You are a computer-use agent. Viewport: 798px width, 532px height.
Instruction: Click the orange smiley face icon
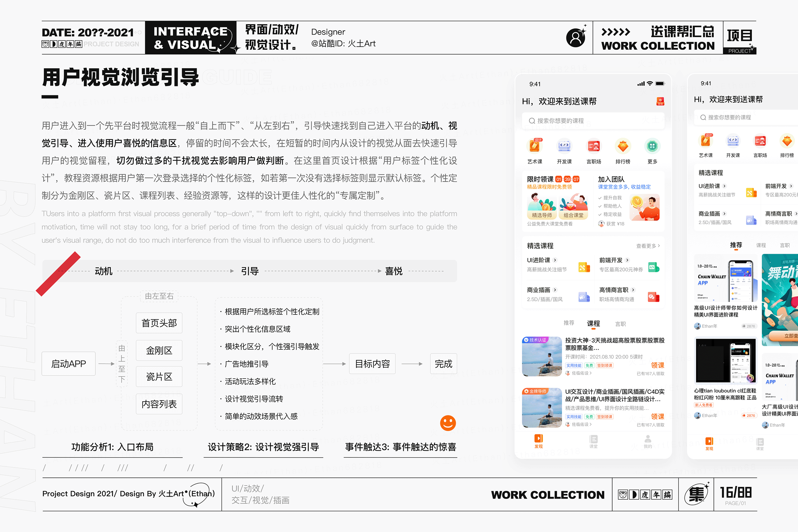(x=448, y=423)
